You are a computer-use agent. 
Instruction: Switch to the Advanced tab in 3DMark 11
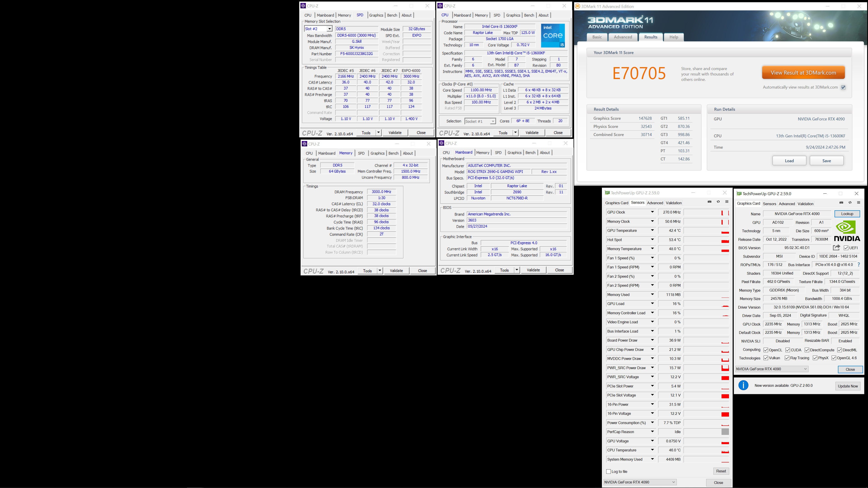tap(623, 37)
